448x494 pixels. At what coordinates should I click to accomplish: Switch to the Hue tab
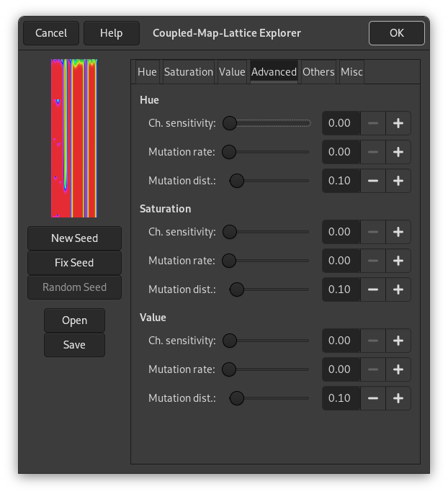147,72
